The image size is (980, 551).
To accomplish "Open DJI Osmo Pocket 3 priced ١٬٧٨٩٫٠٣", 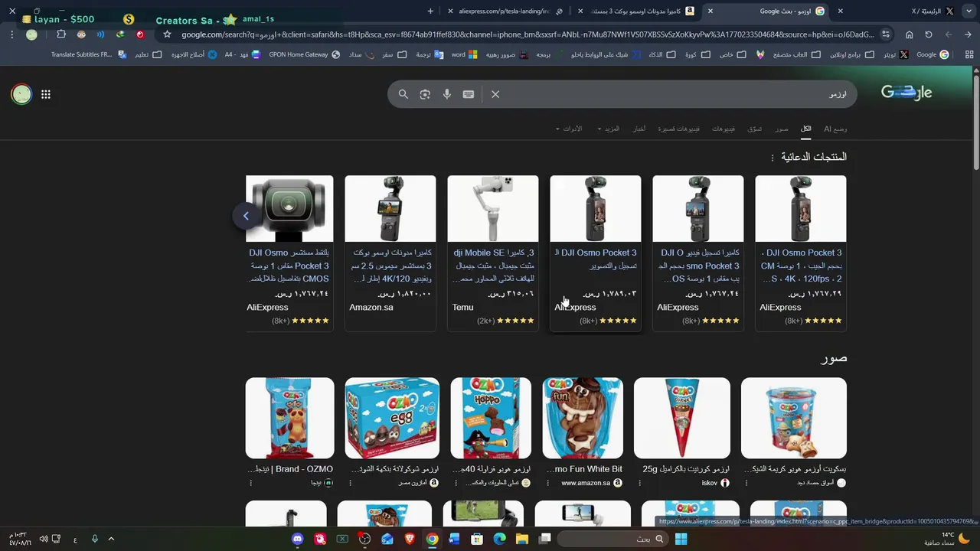I will point(596,253).
